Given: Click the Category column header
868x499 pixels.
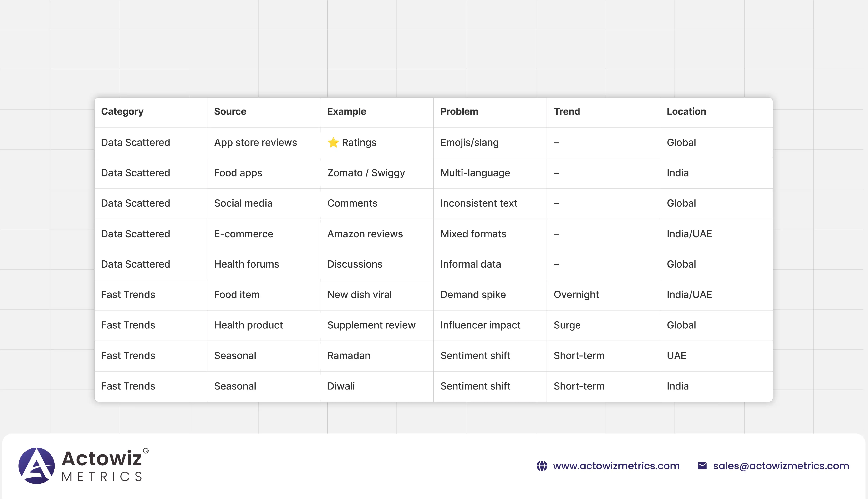Looking at the screenshot, I should 122,111.
